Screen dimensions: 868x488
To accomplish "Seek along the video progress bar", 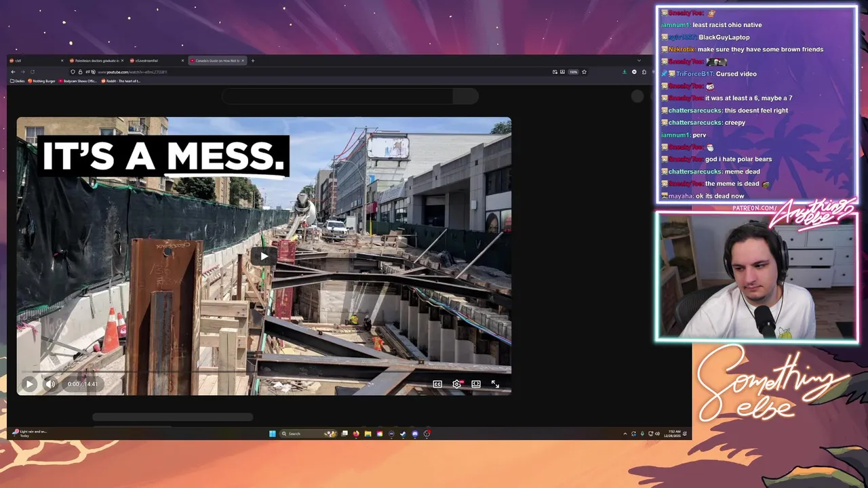I will tap(264, 372).
